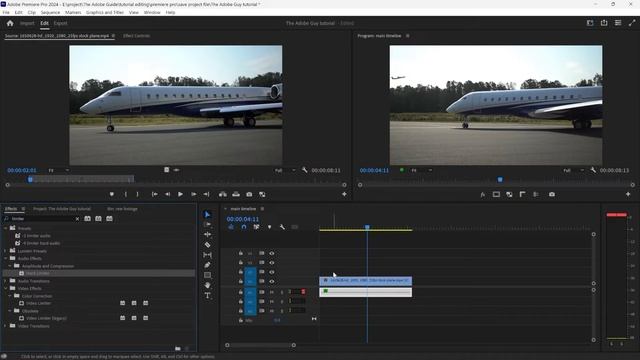Click the Home icon in the top bar
640x360 pixels.
click(x=10, y=23)
